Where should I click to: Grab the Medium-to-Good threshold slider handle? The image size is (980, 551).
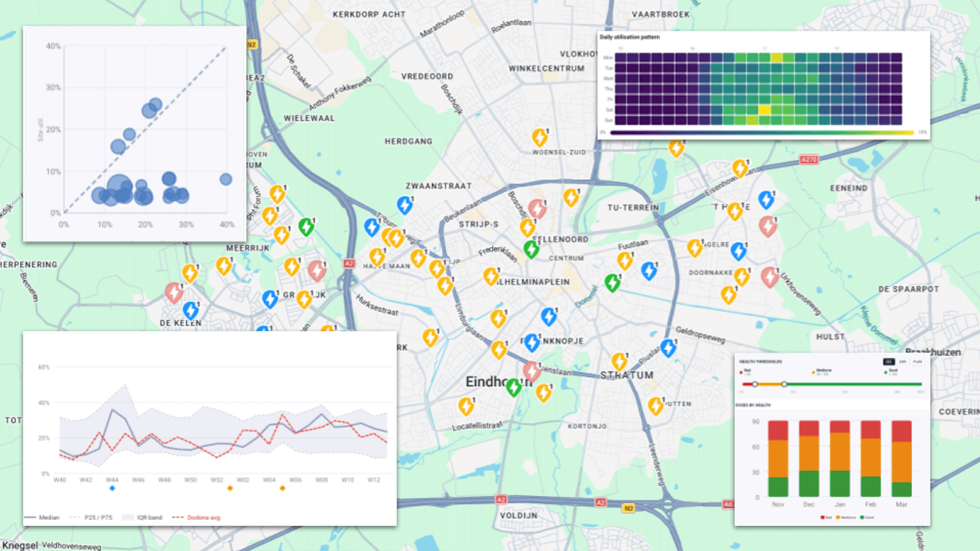pyautogui.click(x=784, y=384)
